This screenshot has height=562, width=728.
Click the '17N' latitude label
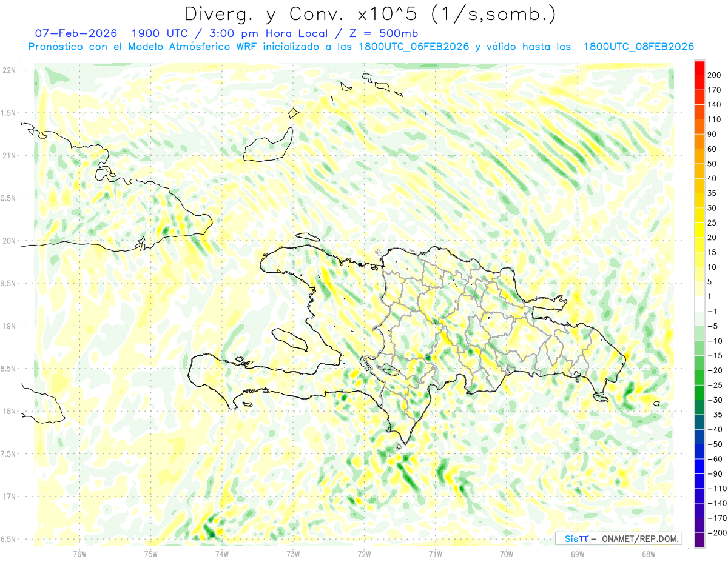point(9,497)
